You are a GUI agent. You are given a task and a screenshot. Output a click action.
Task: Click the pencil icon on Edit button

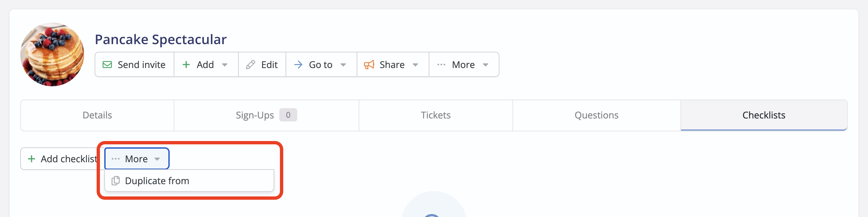click(250, 64)
